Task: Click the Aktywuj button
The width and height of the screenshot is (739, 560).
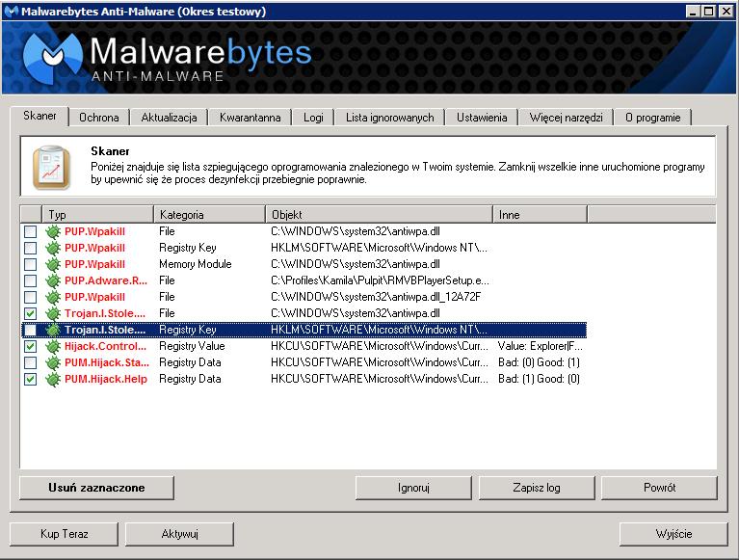Action: pyautogui.click(x=179, y=534)
